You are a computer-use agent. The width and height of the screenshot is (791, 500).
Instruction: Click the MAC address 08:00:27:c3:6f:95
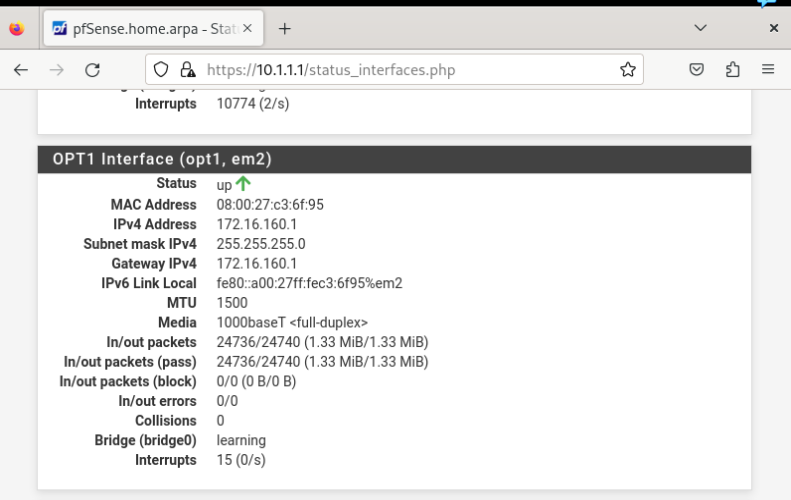click(270, 205)
